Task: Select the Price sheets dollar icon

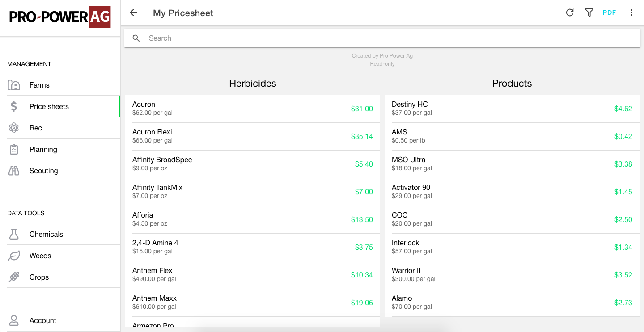Action: [x=13, y=106]
